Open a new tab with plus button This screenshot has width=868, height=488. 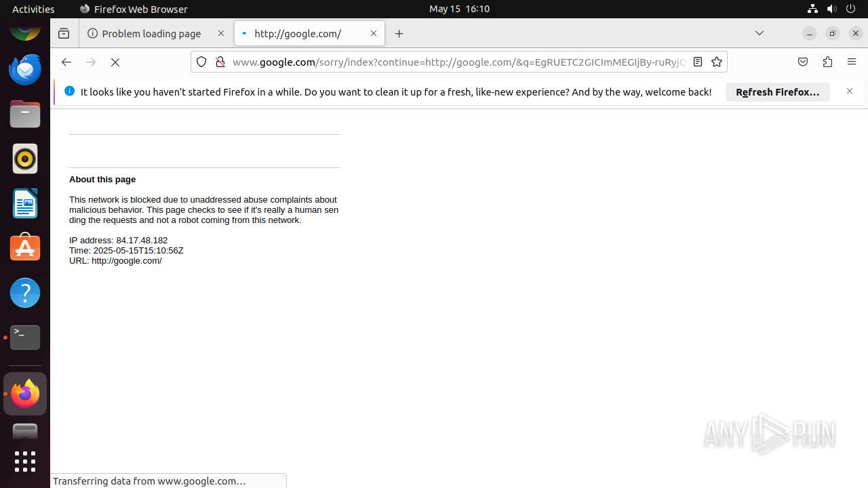click(399, 33)
